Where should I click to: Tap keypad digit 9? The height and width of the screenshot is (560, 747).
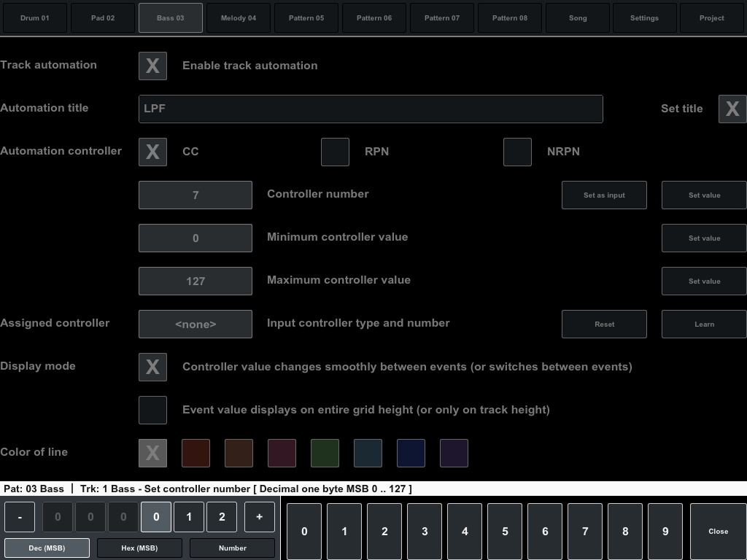click(665, 532)
